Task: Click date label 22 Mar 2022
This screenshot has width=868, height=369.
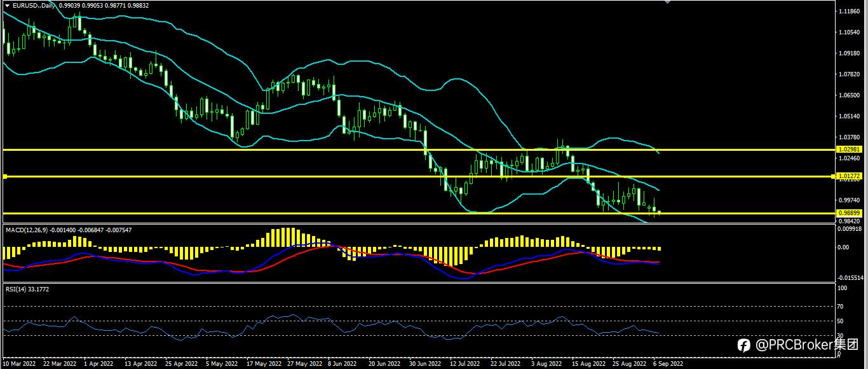Action: point(60,364)
